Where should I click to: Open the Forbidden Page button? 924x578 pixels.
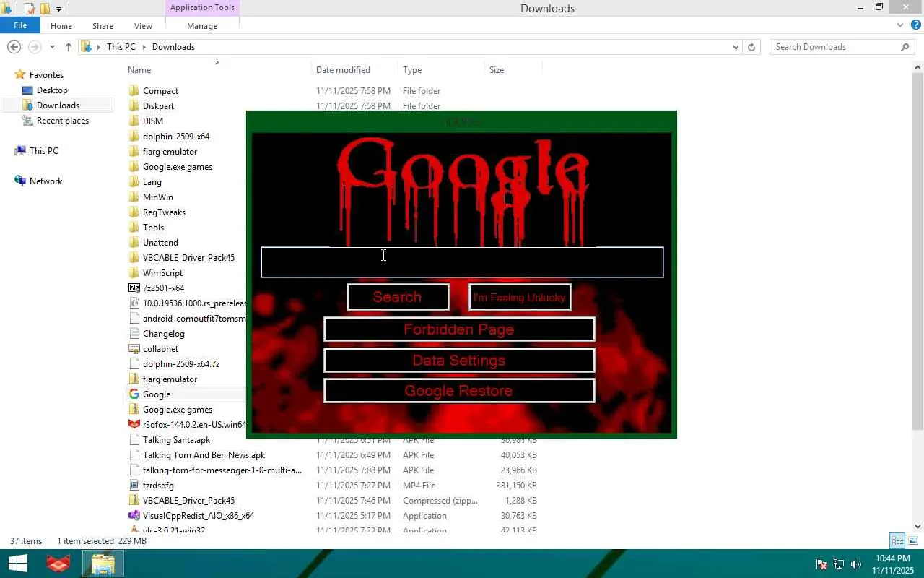tap(459, 329)
